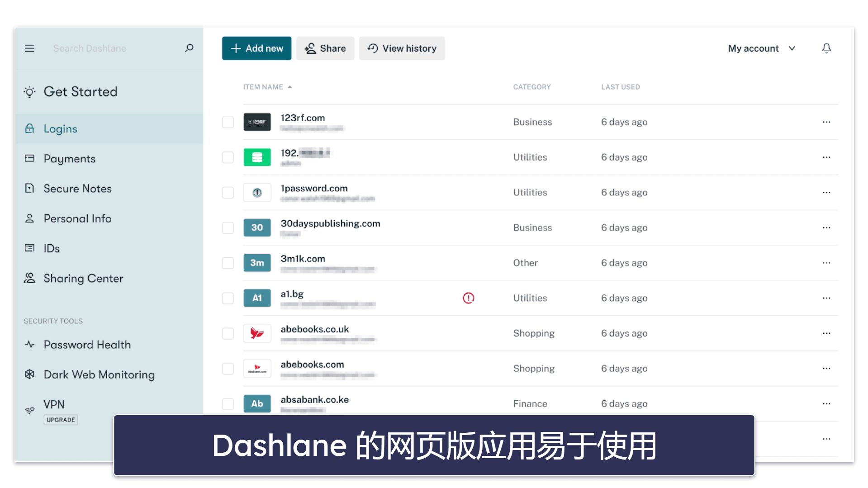Click the A1 icon for a1.bg

257,298
